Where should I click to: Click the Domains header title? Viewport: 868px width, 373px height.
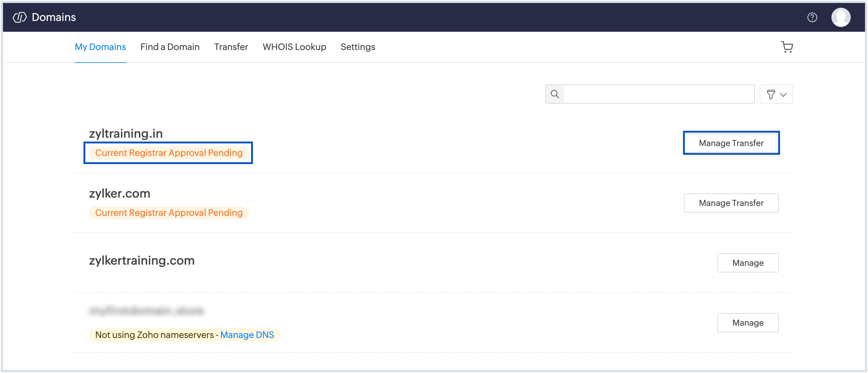click(x=54, y=17)
